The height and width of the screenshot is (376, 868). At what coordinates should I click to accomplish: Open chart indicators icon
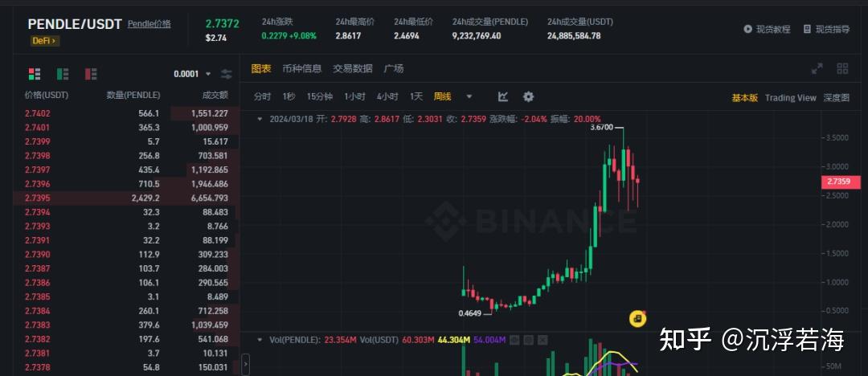(502, 96)
